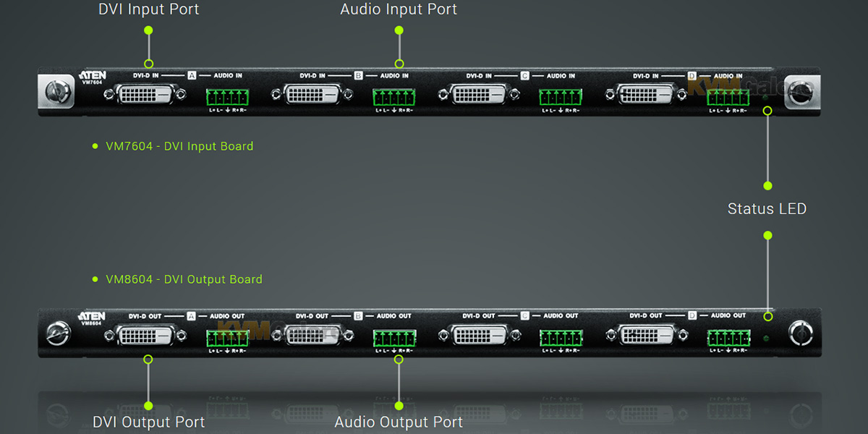Select VM7604 - DVI Input Board text
This screenshot has height=434, width=868.
(179, 146)
